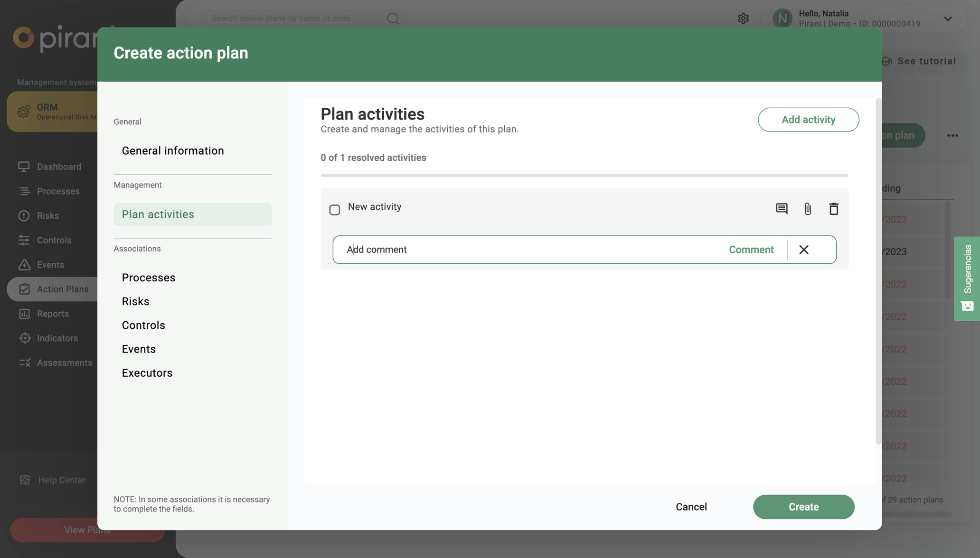
Task: Delete New activity with the trash icon
Action: click(x=834, y=209)
